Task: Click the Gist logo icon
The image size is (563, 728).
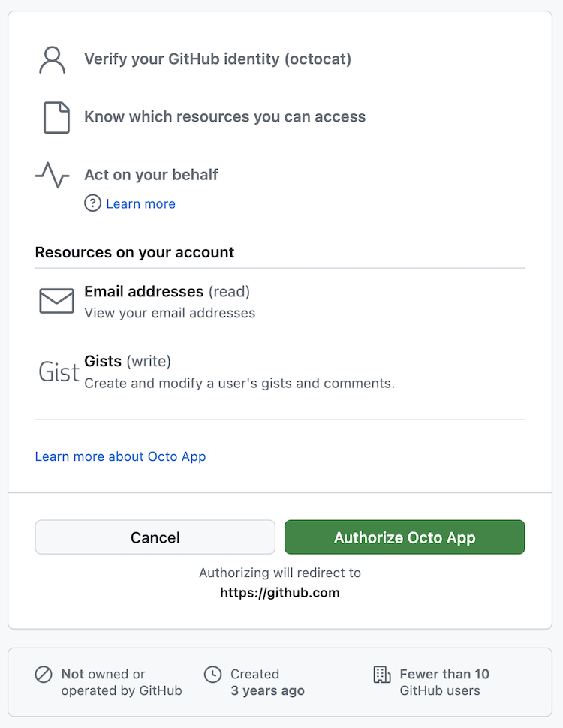Action: 58,371
